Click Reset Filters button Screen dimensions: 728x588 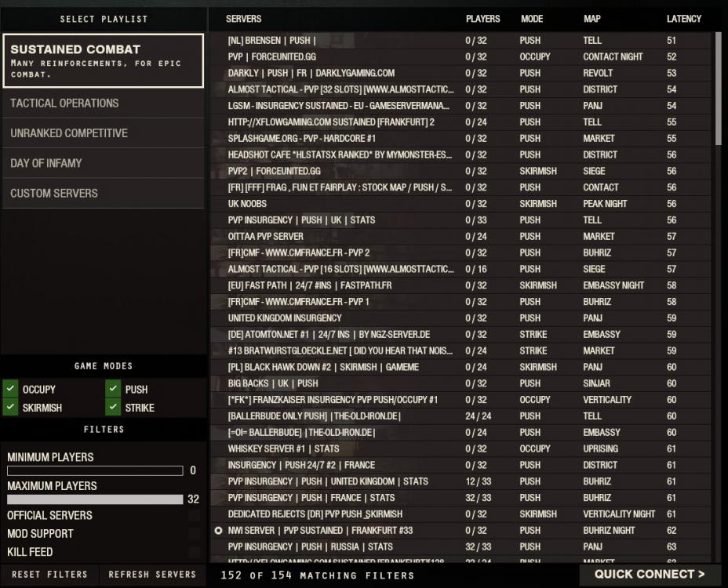click(49, 575)
